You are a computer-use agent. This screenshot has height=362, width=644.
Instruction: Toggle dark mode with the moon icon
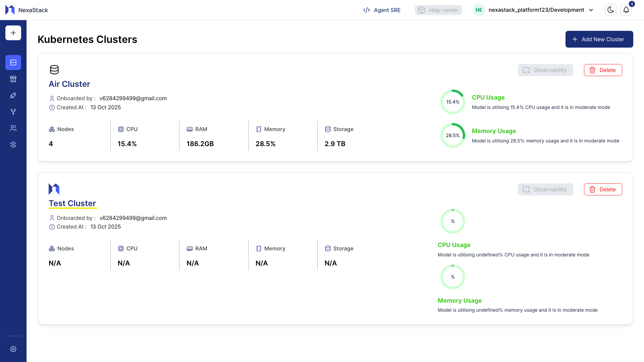coord(610,10)
